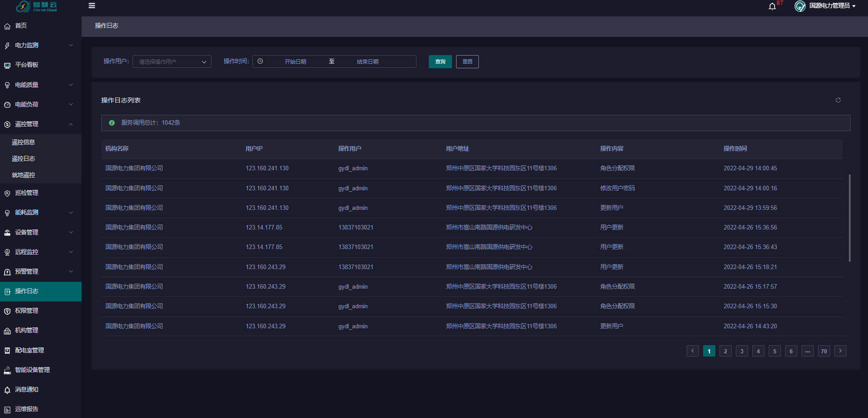
Task: Click the next page arrow
Action: point(840,351)
